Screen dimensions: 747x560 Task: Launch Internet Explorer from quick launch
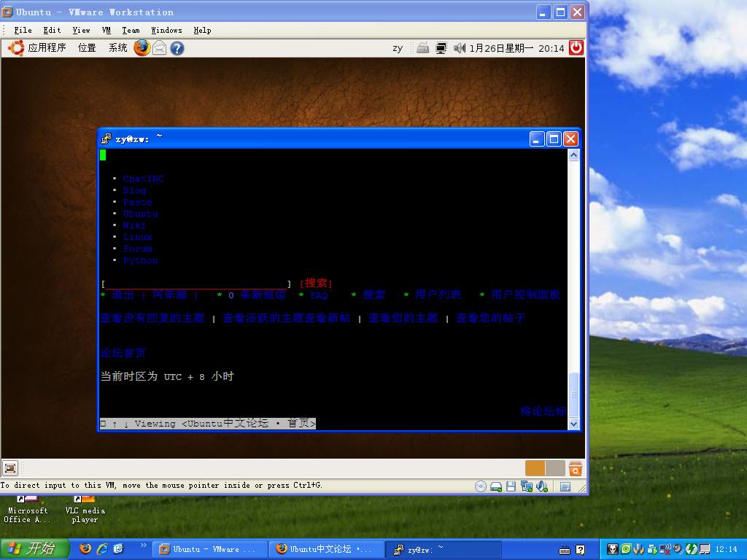(102, 548)
